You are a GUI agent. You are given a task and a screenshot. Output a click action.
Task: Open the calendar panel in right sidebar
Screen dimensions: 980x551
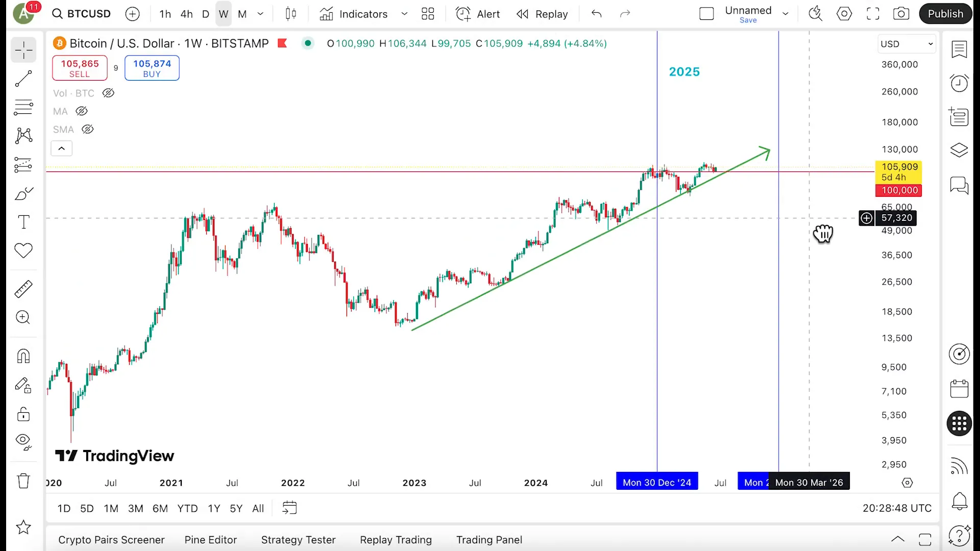pyautogui.click(x=959, y=389)
